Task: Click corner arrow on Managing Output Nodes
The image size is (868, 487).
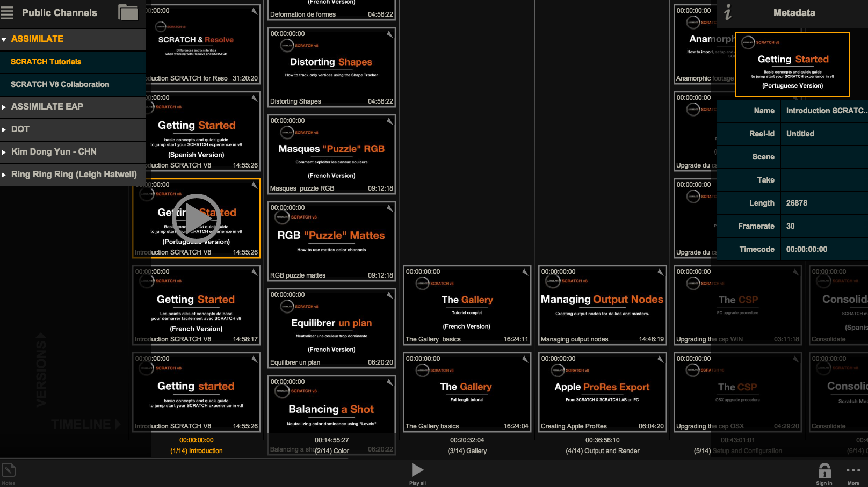Action: tap(660, 272)
